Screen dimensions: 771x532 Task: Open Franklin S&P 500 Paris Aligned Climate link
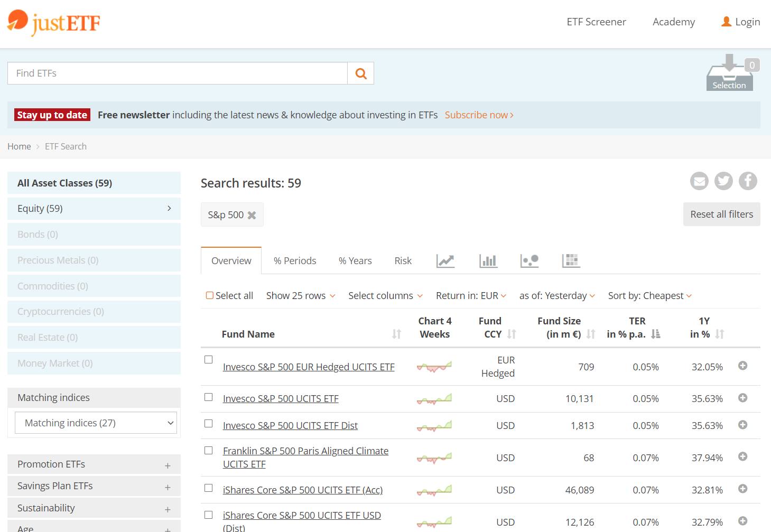point(305,458)
